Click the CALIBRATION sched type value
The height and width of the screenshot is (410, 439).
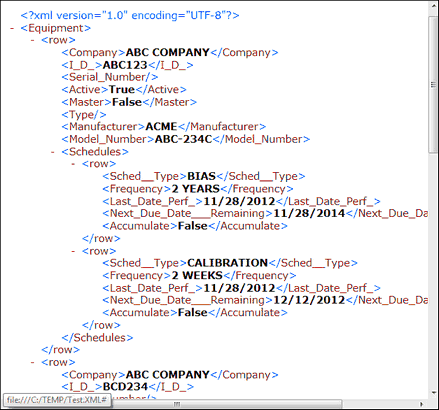(227, 263)
